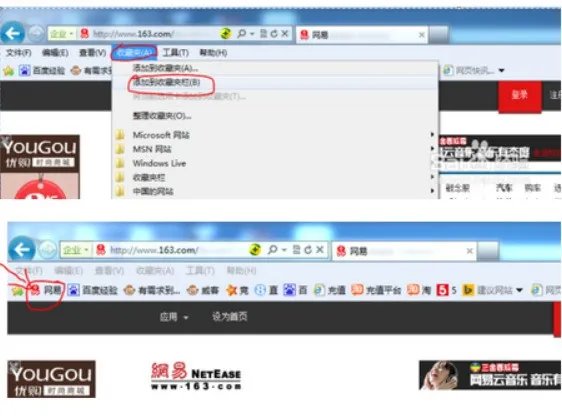Click 汽车 link on upper page
The height and width of the screenshot is (419, 562).
click(x=504, y=187)
